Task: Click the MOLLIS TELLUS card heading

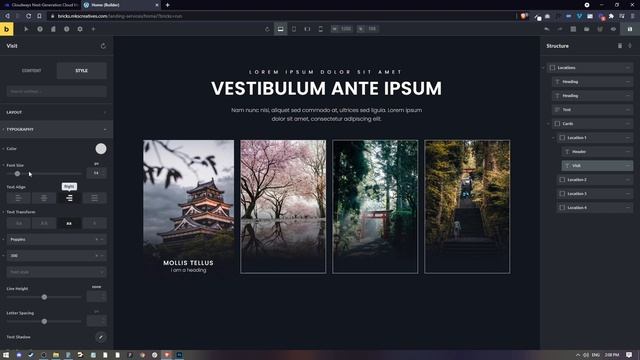Action: click(x=188, y=263)
